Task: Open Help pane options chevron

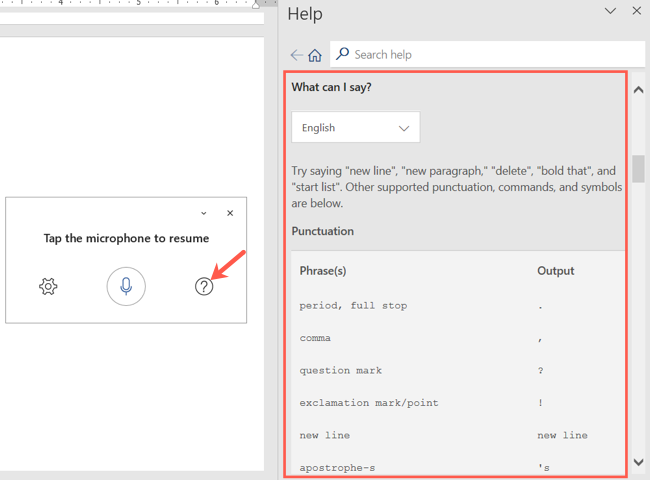Action: [610, 11]
